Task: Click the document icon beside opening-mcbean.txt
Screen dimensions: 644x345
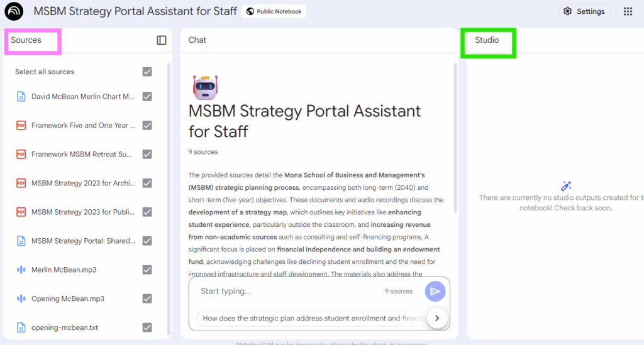Action: tap(21, 327)
